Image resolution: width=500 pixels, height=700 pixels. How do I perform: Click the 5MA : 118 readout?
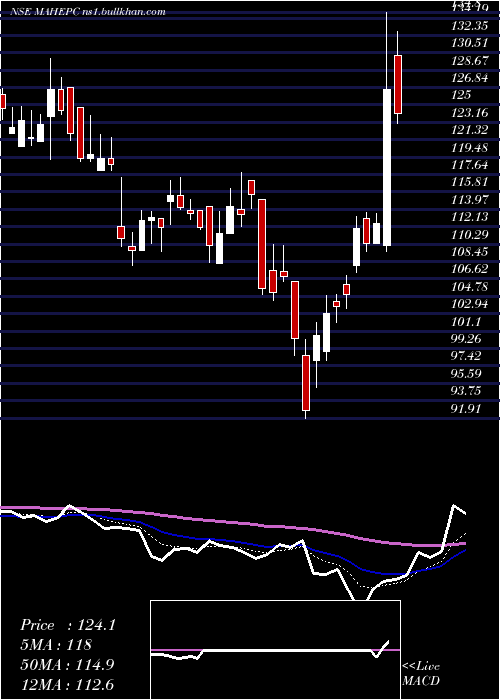point(56,645)
